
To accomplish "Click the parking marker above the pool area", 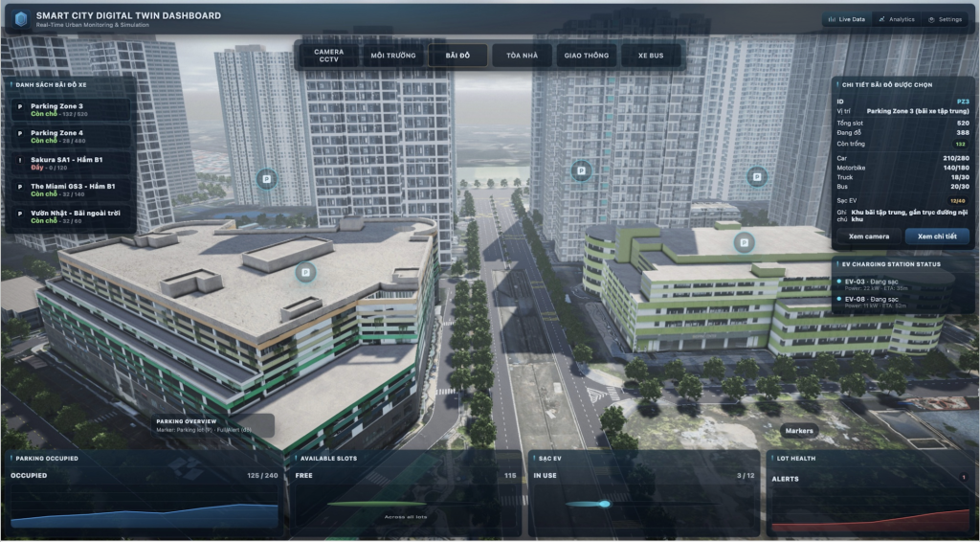I will (x=267, y=178).
